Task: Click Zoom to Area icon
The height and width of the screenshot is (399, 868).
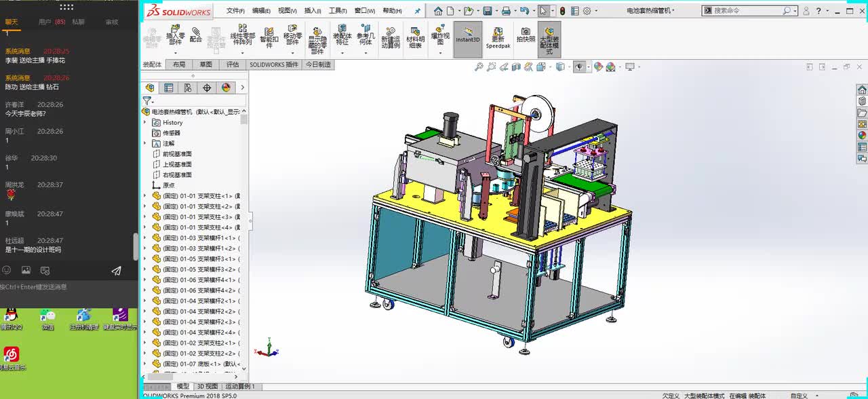Action: (492, 66)
